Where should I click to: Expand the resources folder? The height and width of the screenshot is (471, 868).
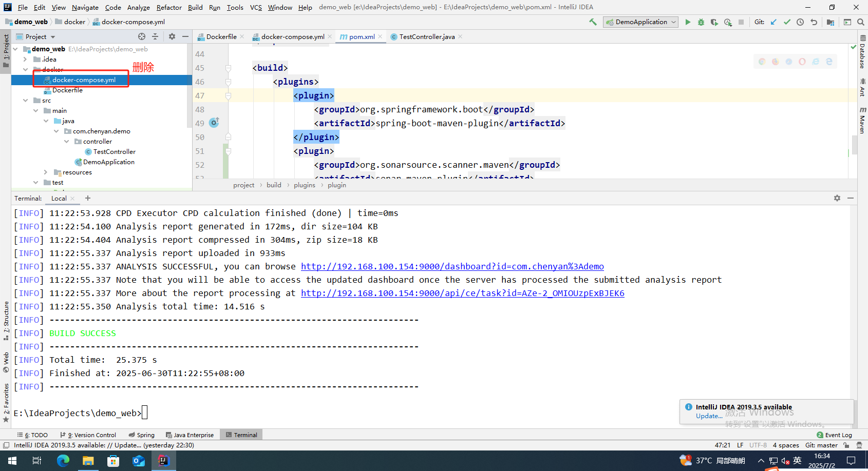click(46, 172)
